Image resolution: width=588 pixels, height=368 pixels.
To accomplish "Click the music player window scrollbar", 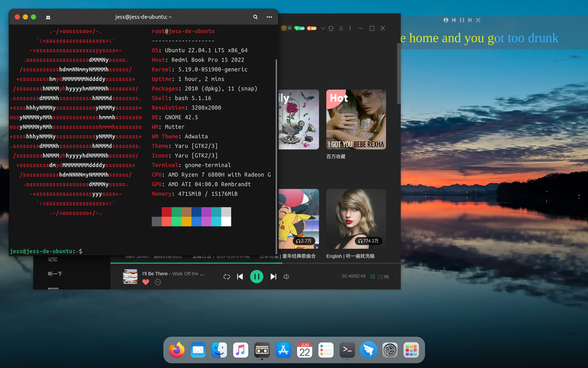I will (399, 74).
